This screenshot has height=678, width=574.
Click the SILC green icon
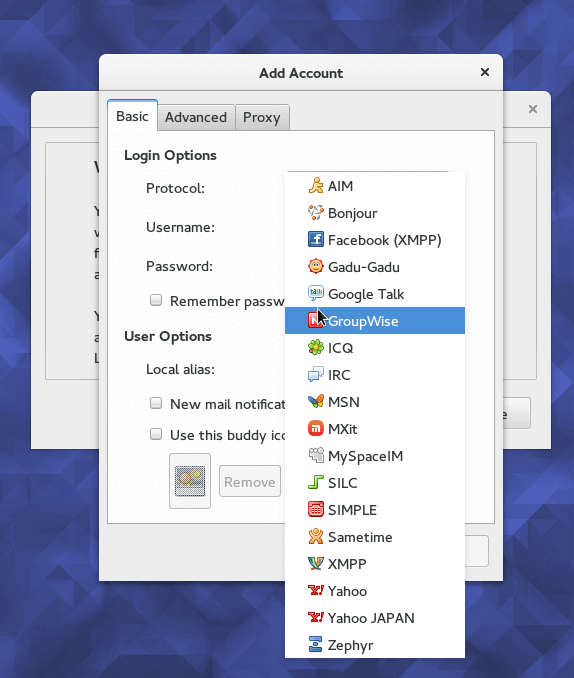tap(316, 482)
